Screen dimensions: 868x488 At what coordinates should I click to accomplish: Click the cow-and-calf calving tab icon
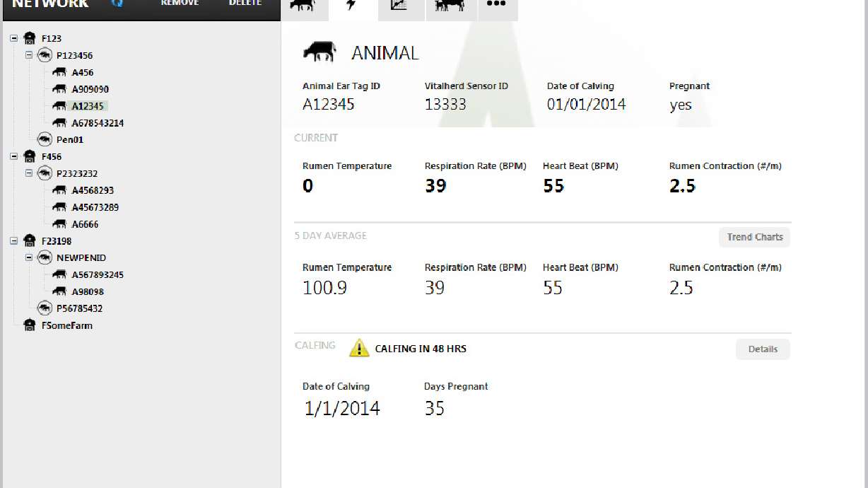[450, 6]
